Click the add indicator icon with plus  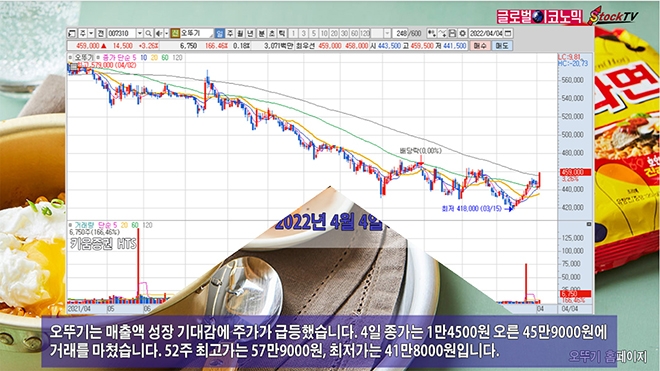click(432, 33)
